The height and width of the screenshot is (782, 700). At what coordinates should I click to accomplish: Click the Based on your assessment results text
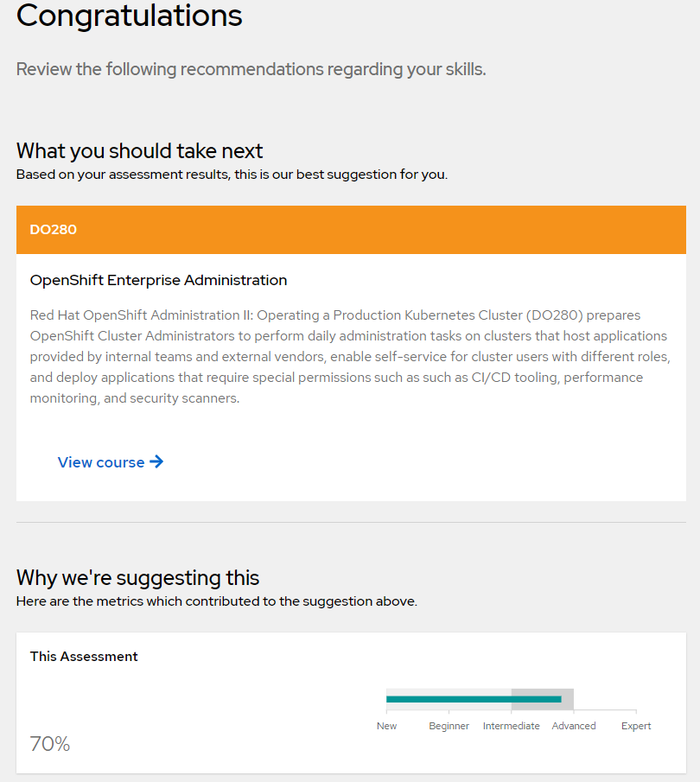(232, 175)
